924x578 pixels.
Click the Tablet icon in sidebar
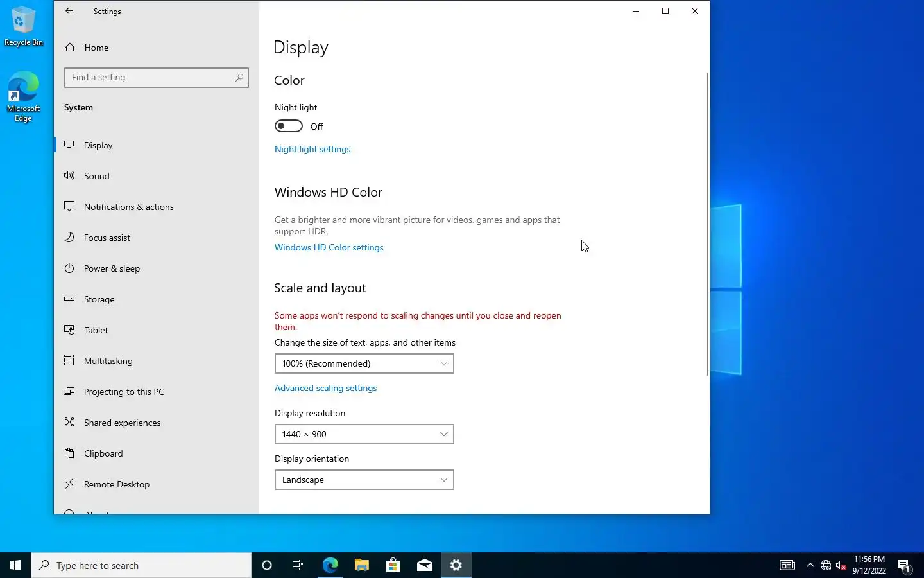pyautogui.click(x=69, y=329)
